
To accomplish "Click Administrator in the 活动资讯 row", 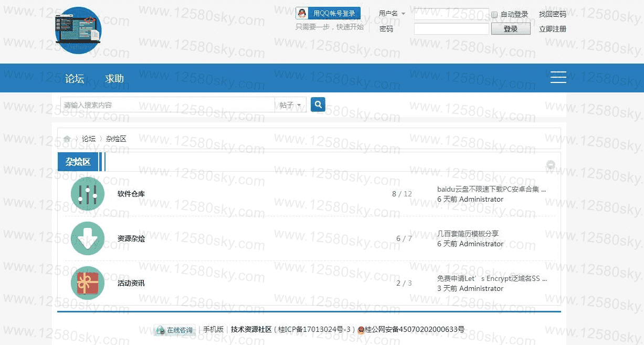I will [481, 288].
